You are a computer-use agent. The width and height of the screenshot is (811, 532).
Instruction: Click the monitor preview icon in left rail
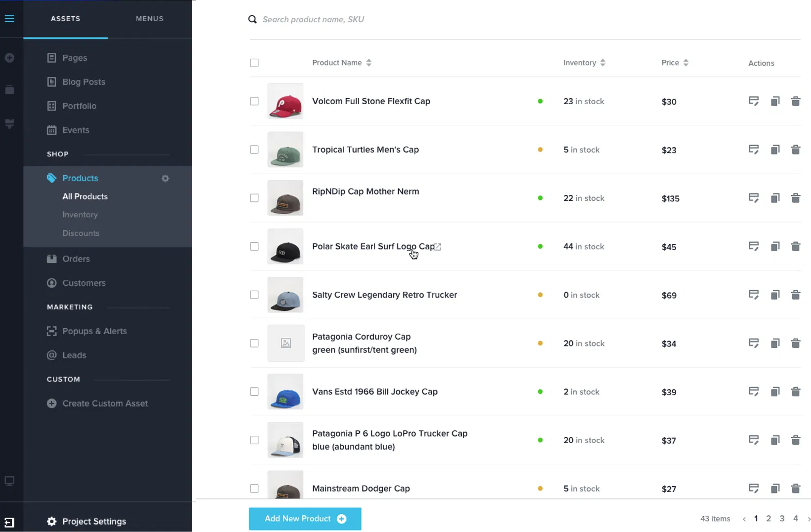pos(9,481)
